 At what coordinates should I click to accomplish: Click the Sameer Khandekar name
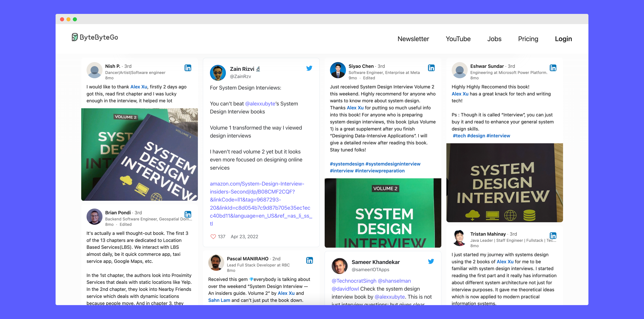[376, 262]
